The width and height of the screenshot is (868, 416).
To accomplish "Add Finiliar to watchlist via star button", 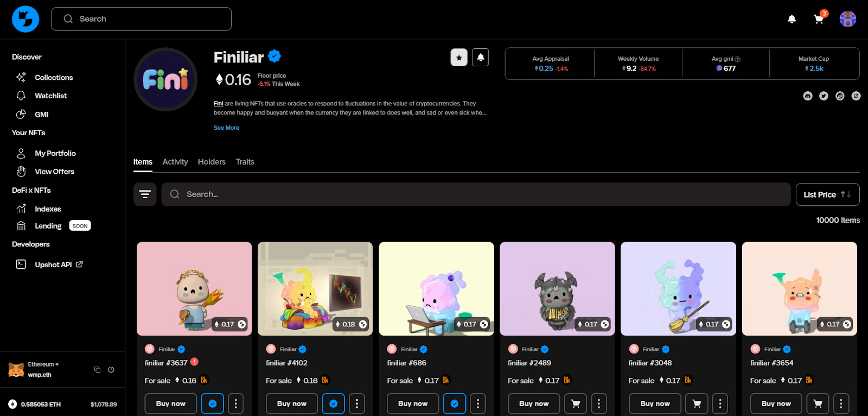I will pos(459,58).
